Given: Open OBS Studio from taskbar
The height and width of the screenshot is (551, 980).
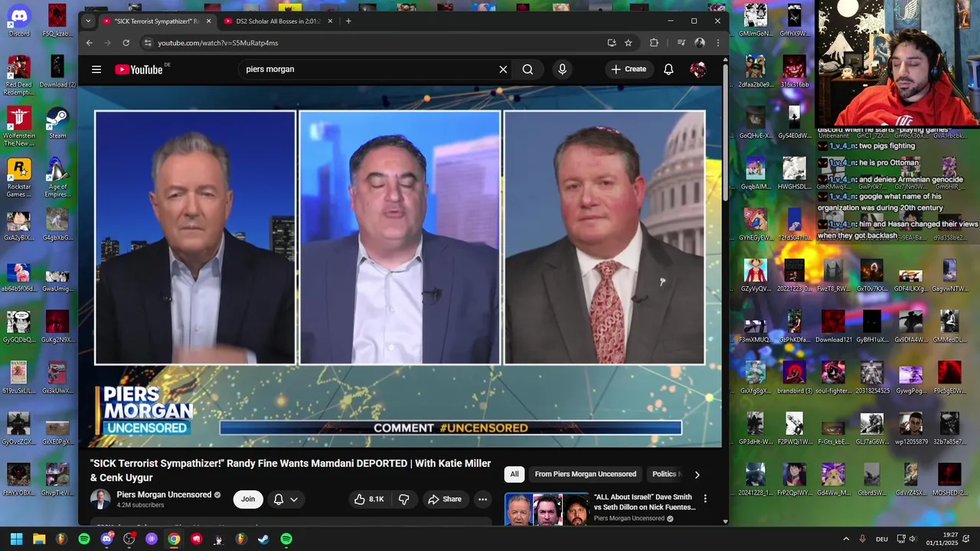Looking at the screenshot, I should [129, 539].
